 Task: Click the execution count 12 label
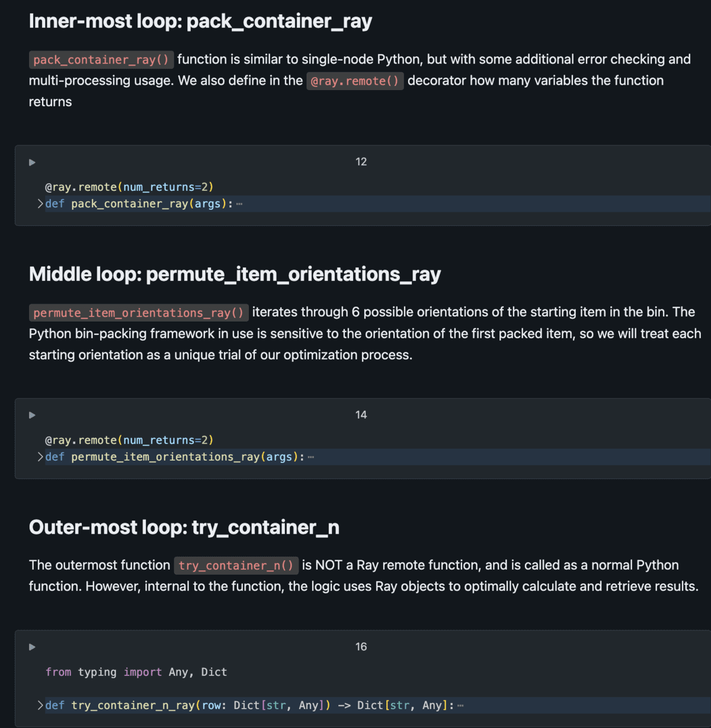pyautogui.click(x=361, y=162)
